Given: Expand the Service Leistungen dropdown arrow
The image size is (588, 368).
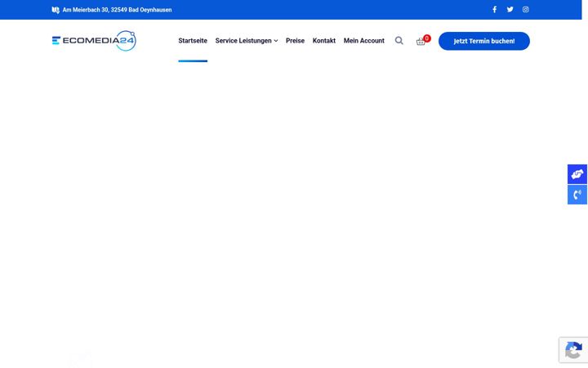Looking at the screenshot, I should point(276,41).
